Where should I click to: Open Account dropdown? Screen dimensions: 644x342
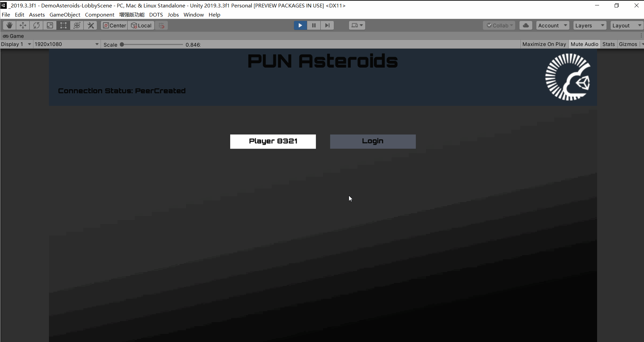coord(553,25)
